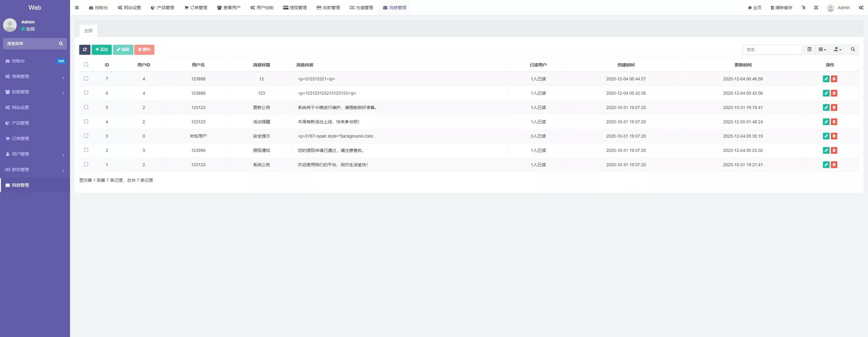Click the table search magnifier icon

pos(853,49)
